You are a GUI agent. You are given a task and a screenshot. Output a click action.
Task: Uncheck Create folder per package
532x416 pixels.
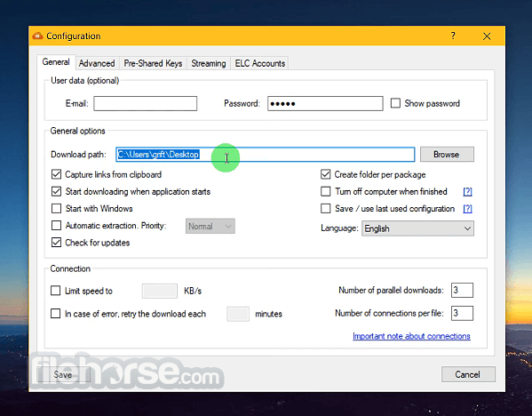click(x=325, y=174)
